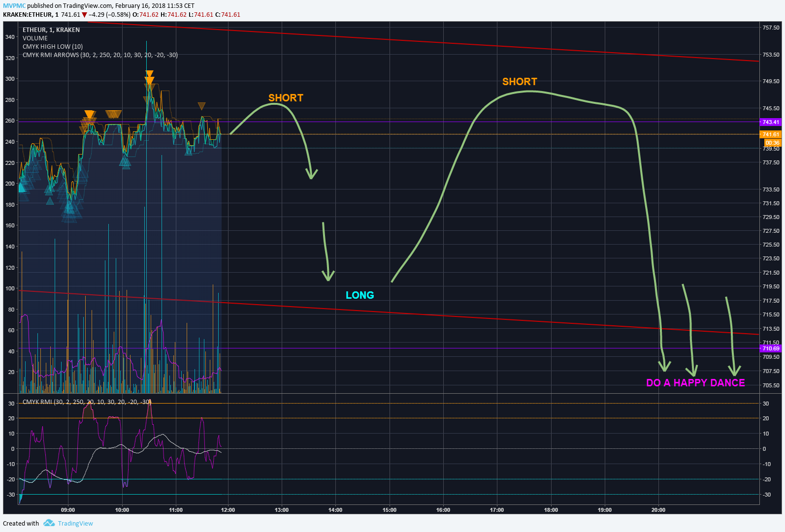Click the 15:00 time axis label
This screenshot has width=785, height=532.
point(390,510)
